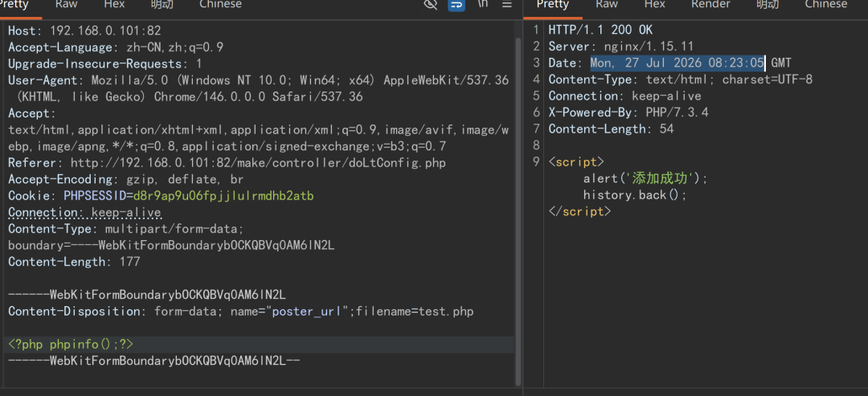The width and height of the screenshot is (868, 396).
Task: Click the Connection: keep-alive request header
Action: [84, 213]
